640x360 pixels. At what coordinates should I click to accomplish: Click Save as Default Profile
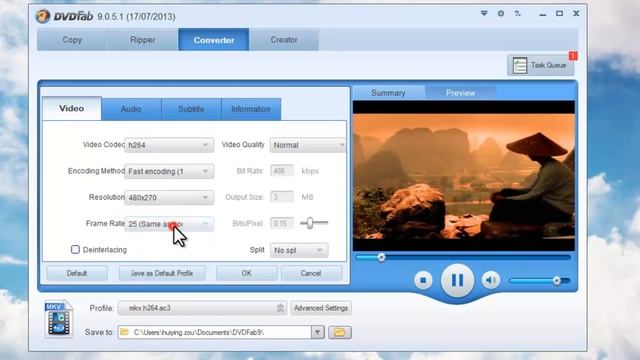(x=162, y=273)
